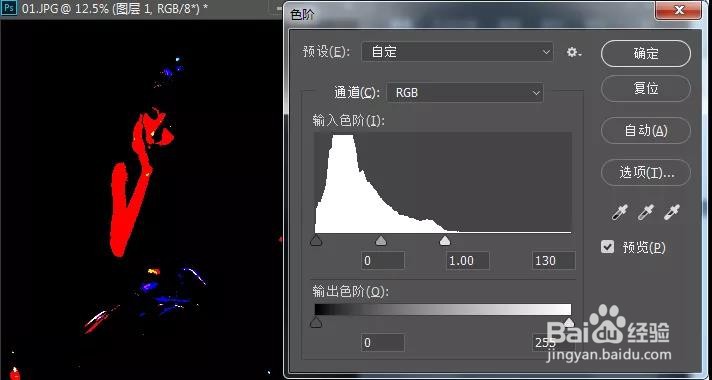Click the white point eyedropper icon
Viewport: 712px width, 380px height.
(x=672, y=212)
